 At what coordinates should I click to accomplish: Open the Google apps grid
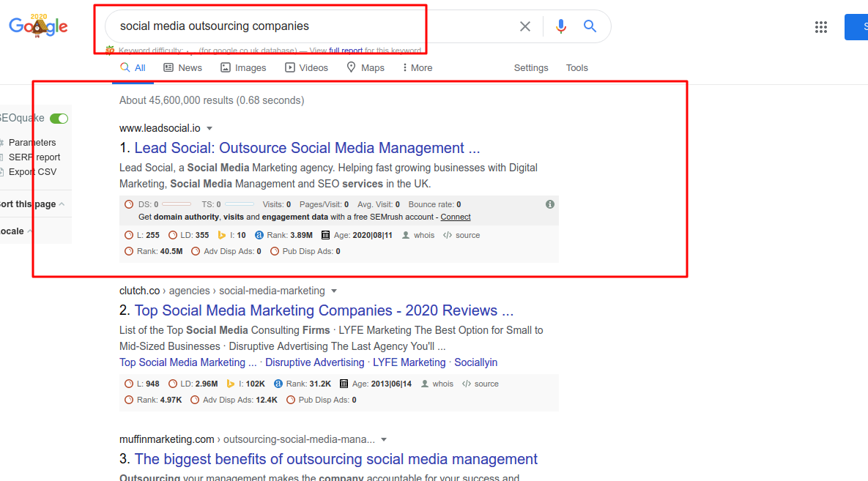click(821, 27)
